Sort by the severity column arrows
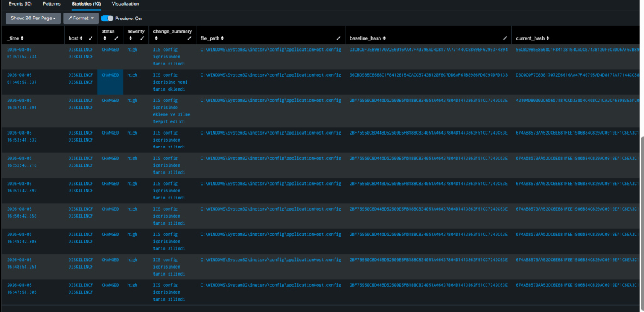Image resolution: width=644 pixels, height=312 pixels. coord(130,38)
